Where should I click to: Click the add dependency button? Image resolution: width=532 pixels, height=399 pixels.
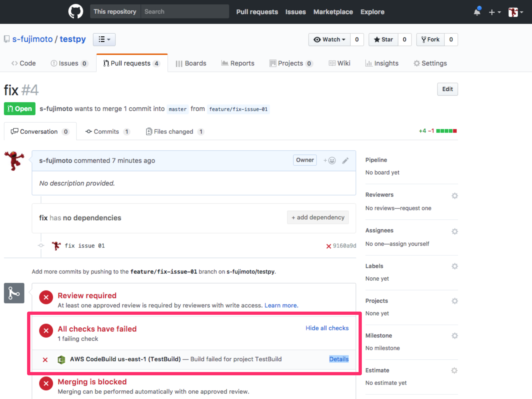(x=318, y=217)
